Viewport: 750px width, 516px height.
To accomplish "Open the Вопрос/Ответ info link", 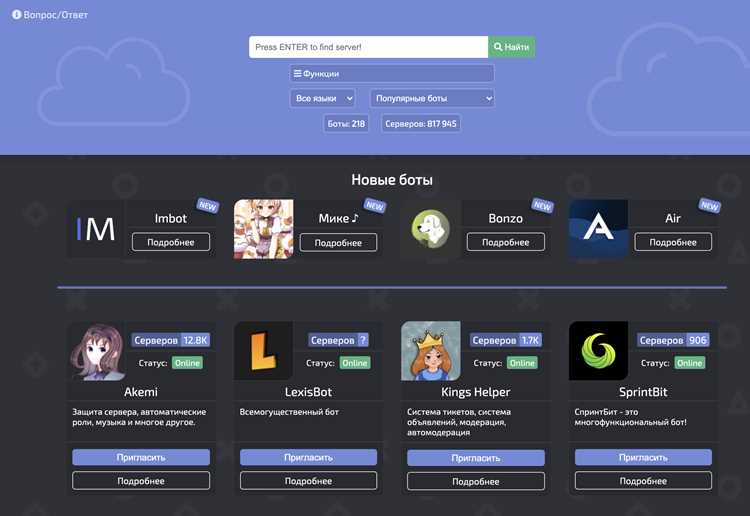I will coord(50,15).
